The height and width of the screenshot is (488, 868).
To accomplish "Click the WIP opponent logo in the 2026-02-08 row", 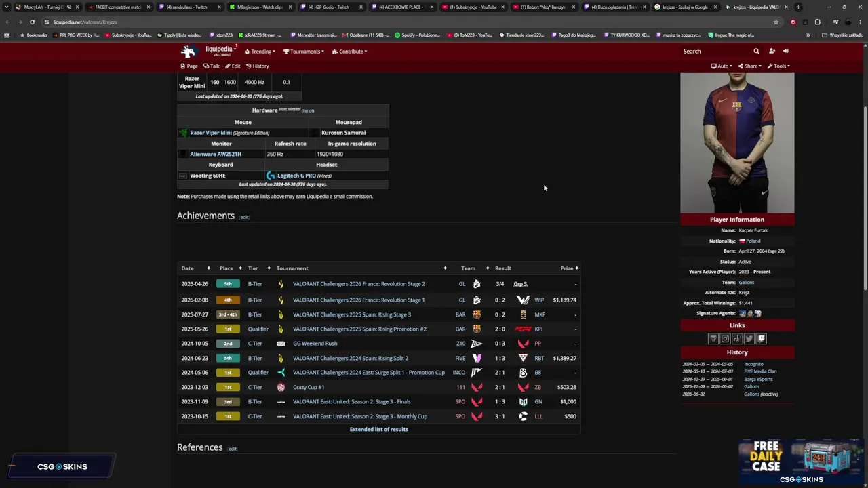I will [x=523, y=300].
